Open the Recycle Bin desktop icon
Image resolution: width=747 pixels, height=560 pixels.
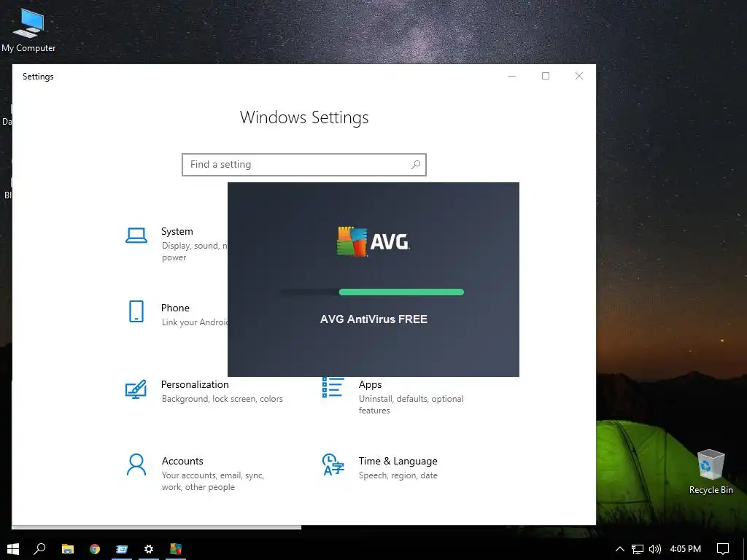pos(711,472)
